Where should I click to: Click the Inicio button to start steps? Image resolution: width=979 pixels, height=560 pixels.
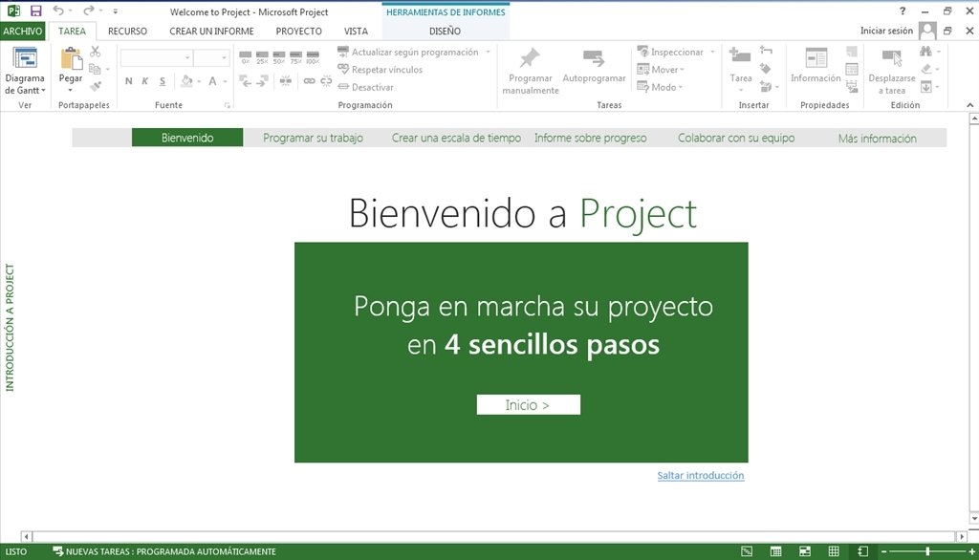tap(529, 404)
